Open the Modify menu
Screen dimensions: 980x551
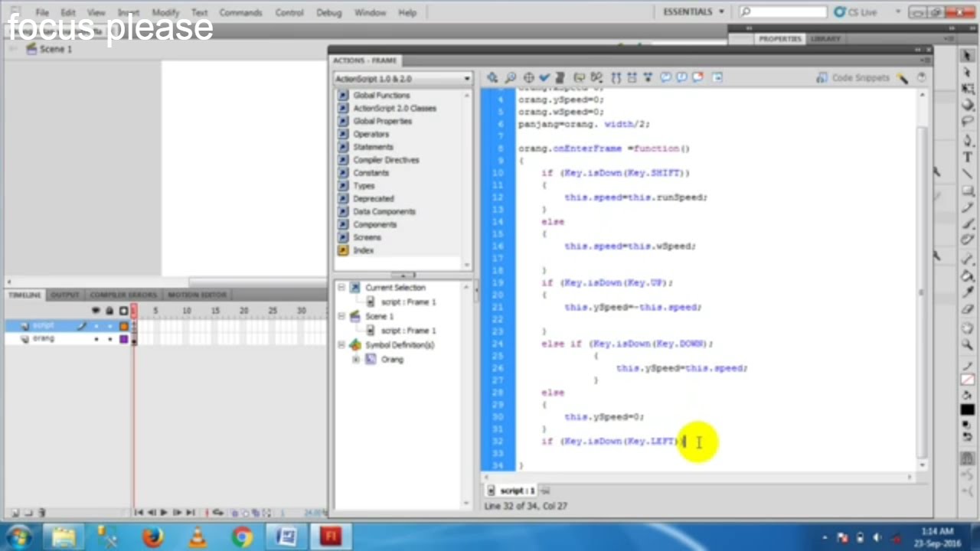165,12
